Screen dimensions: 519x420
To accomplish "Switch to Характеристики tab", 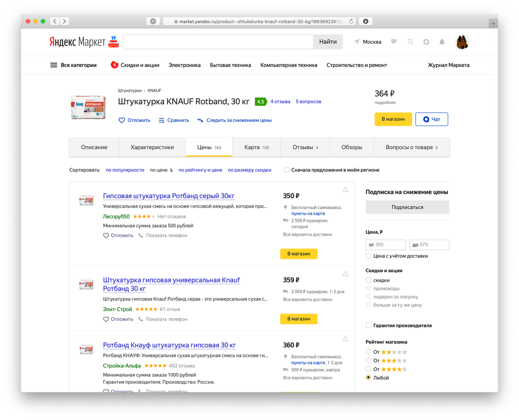I will (x=152, y=147).
